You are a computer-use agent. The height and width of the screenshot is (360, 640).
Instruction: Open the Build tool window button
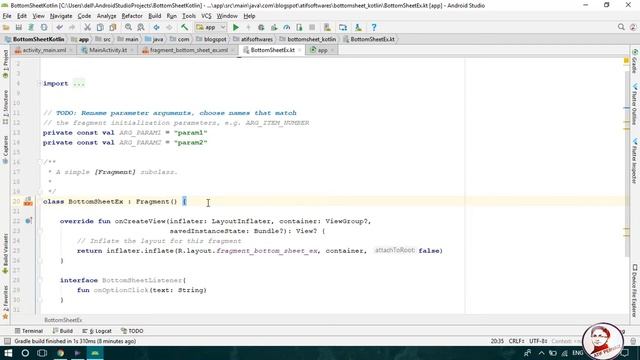(x=63, y=331)
